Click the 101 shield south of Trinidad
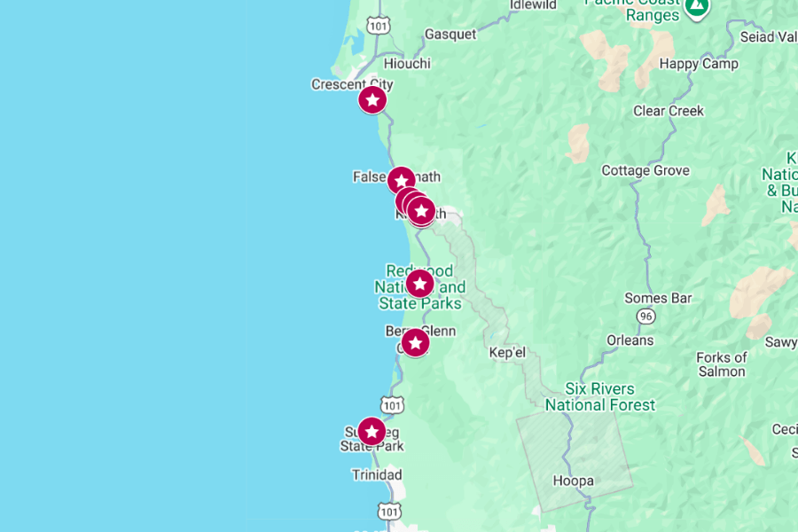Image resolution: width=798 pixels, height=532 pixels. 389,512
